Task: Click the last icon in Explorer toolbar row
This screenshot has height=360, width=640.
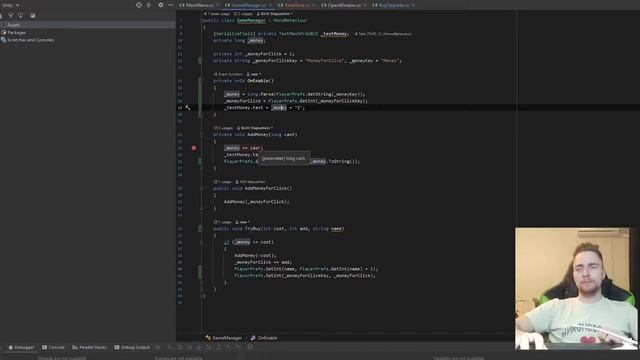Action: pyautogui.click(x=33, y=16)
